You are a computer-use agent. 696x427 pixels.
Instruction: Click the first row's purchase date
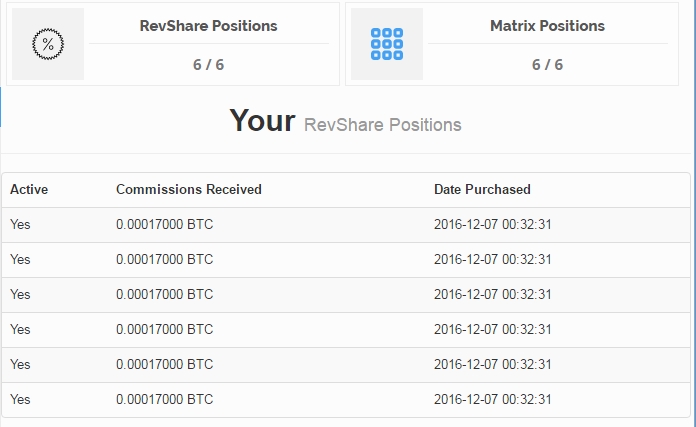(x=492, y=224)
